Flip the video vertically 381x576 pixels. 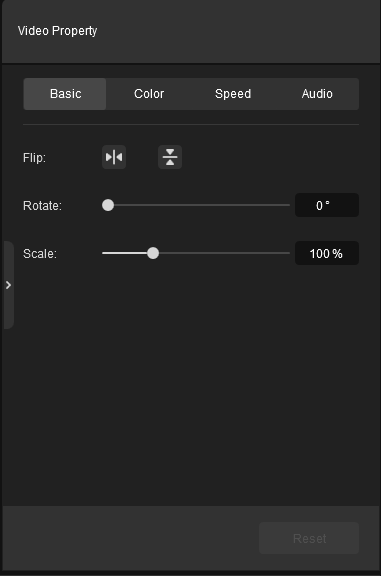[x=170, y=157]
